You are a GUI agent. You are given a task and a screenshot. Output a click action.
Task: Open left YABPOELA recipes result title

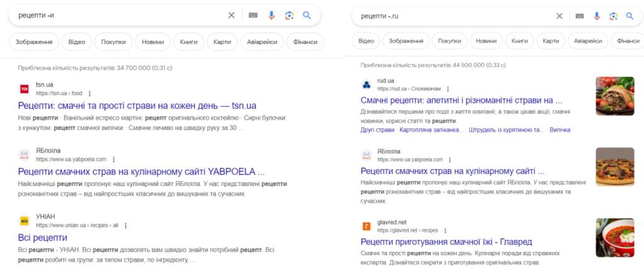[142, 171]
